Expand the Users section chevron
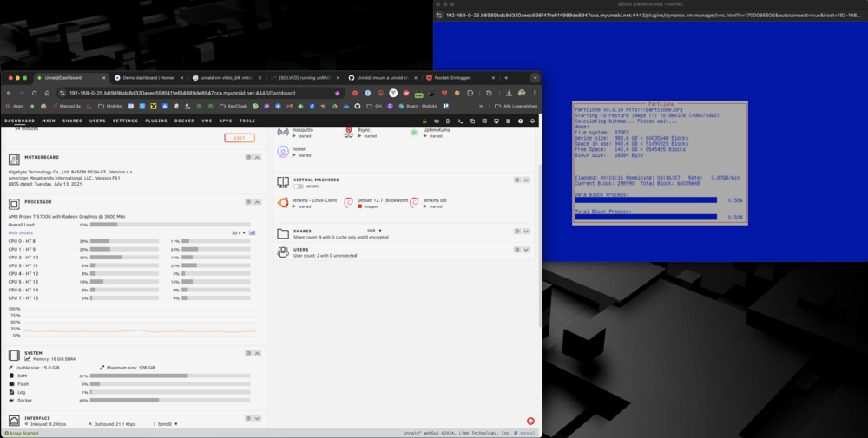This screenshot has width=868, height=438. coord(527,250)
